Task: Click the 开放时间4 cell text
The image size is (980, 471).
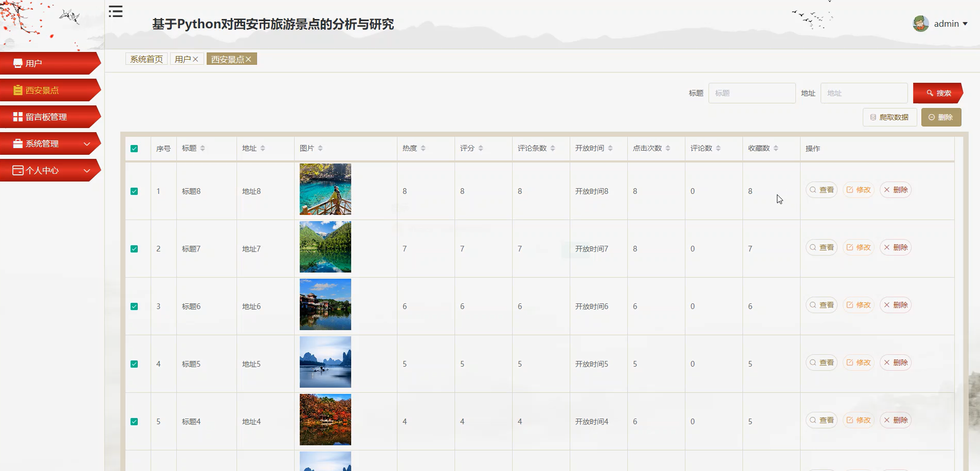Action: [592, 422]
